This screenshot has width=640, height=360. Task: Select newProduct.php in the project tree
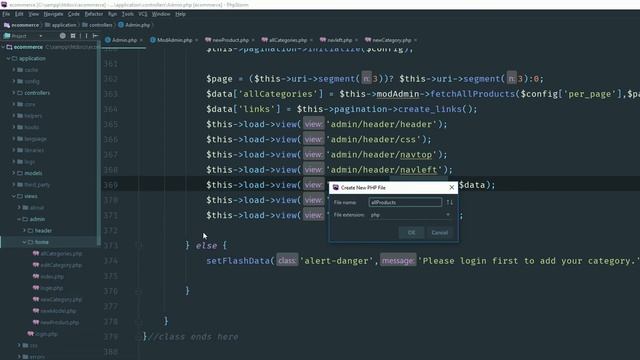tap(60, 322)
